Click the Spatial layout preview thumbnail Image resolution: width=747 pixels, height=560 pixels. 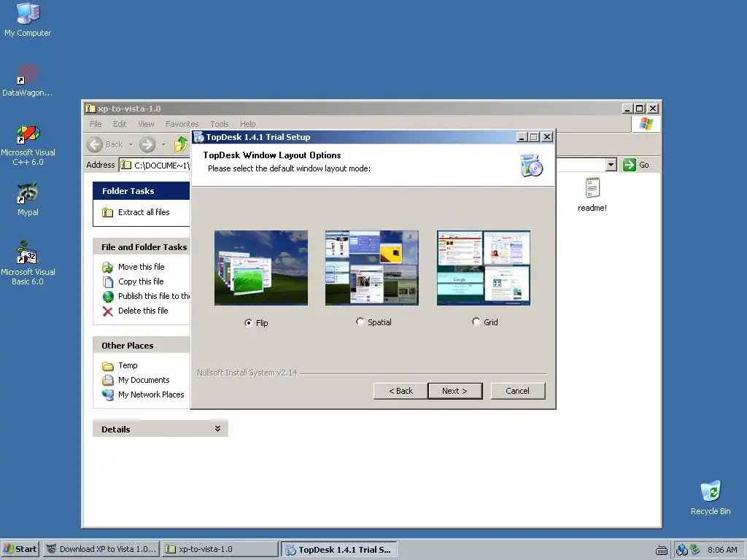click(372, 268)
